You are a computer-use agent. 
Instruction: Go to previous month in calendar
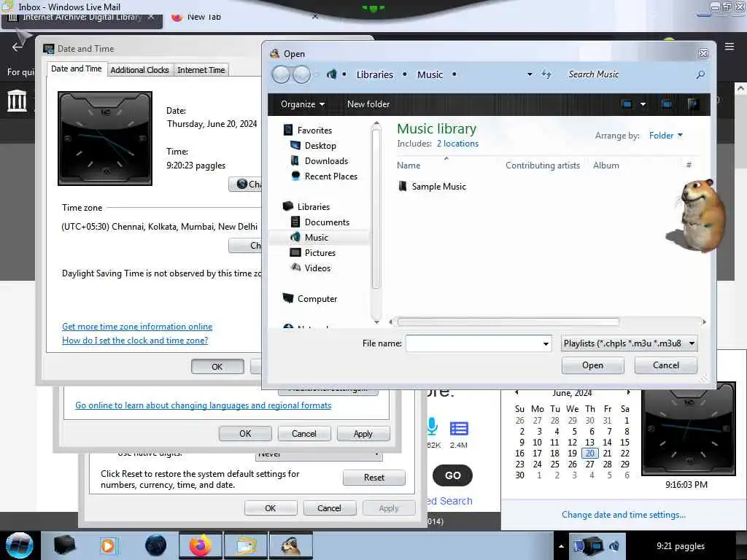pyautogui.click(x=516, y=392)
